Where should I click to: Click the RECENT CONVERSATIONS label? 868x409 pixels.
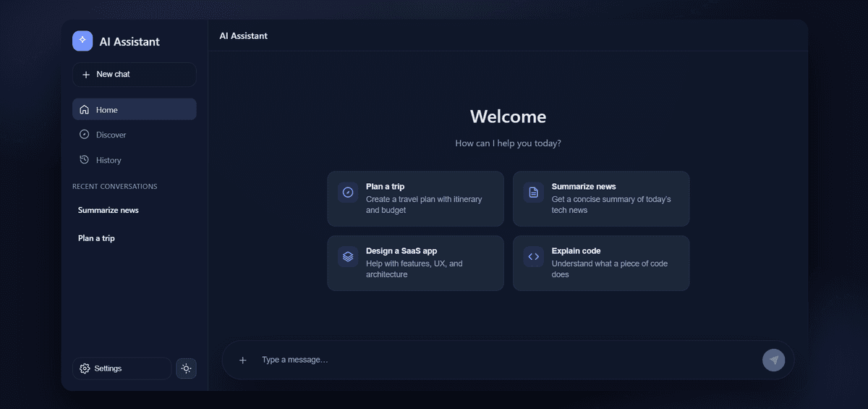114,187
